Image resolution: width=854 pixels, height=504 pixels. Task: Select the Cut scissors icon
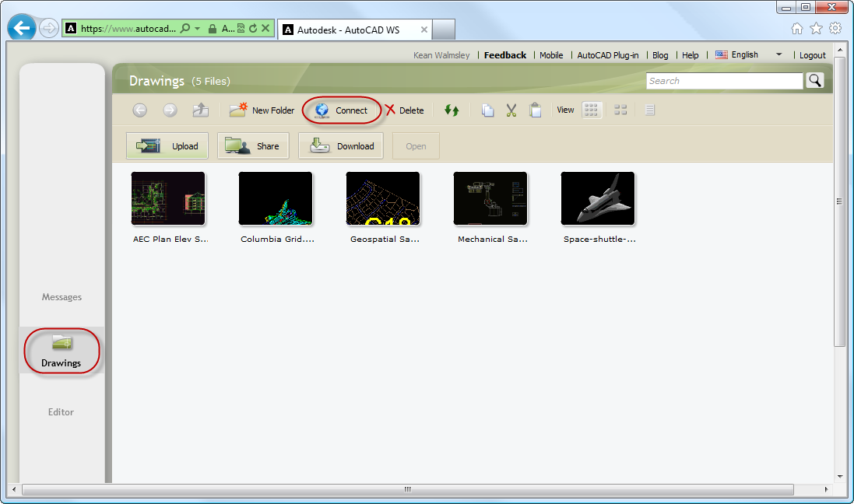coord(511,110)
